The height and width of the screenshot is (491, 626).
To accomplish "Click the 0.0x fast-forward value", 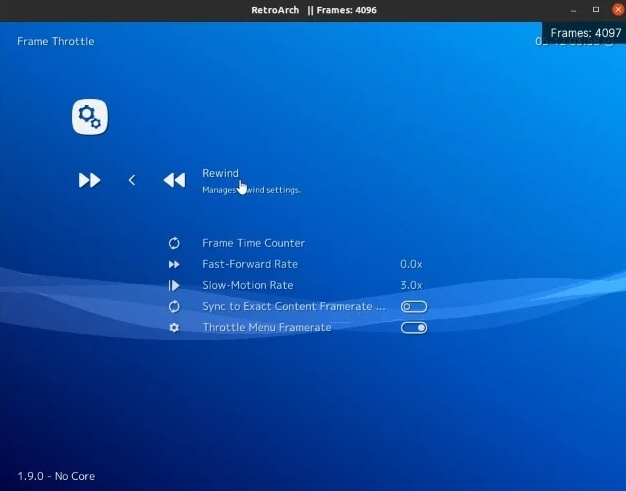I will (411, 264).
